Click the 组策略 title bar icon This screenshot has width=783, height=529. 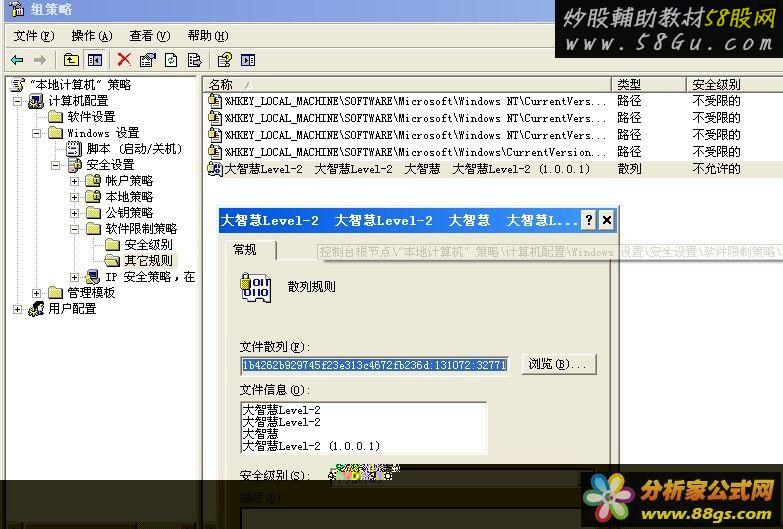pyautogui.click(x=17, y=8)
